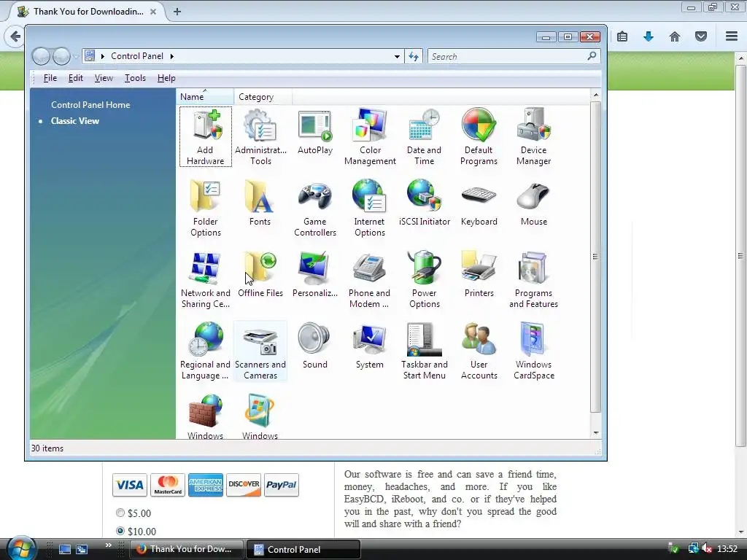This screenshot has width=747, height=560.
Task: Launch the AutoPlay settings icon
Action: [315, 131]
